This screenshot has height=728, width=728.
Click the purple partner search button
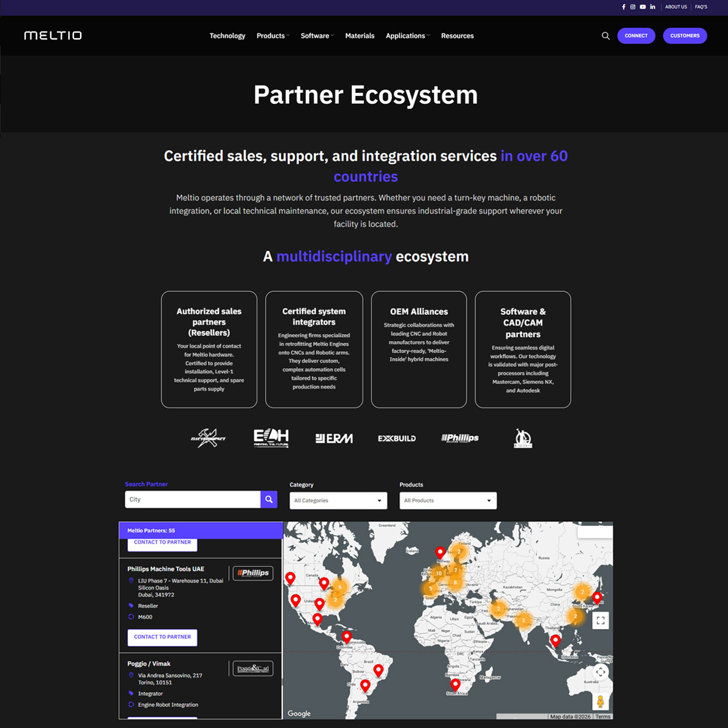coord(269,499)
